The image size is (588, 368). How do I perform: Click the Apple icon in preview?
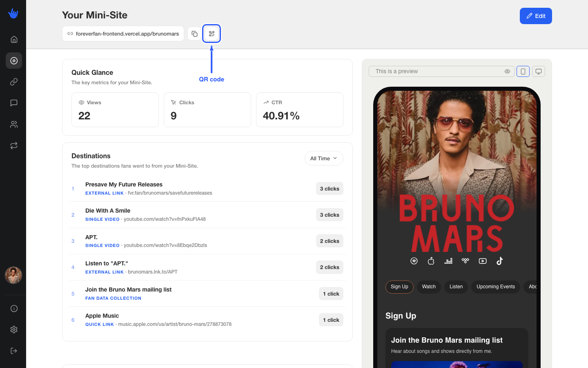(431, 261)
